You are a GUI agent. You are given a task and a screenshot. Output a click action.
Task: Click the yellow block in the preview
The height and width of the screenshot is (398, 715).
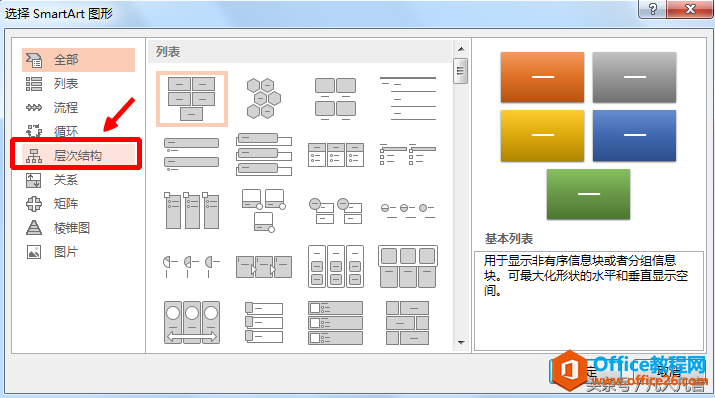click(x=542, y=135)
